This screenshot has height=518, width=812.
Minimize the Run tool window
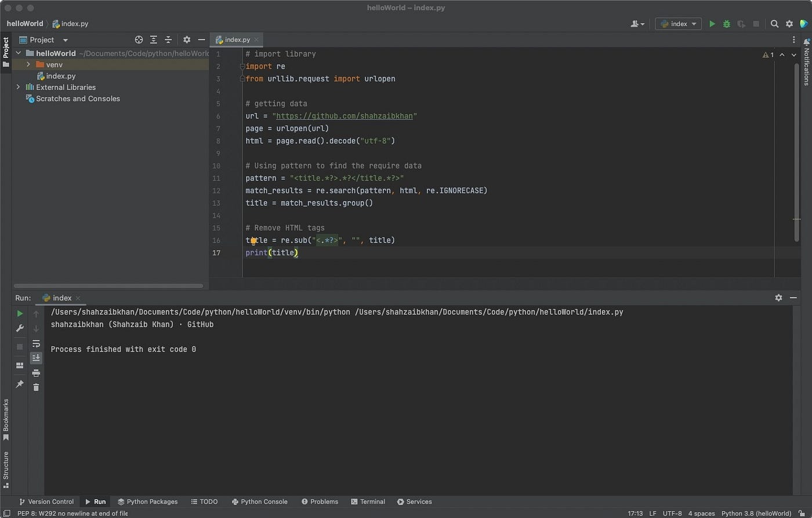click(x=792, y=298)
